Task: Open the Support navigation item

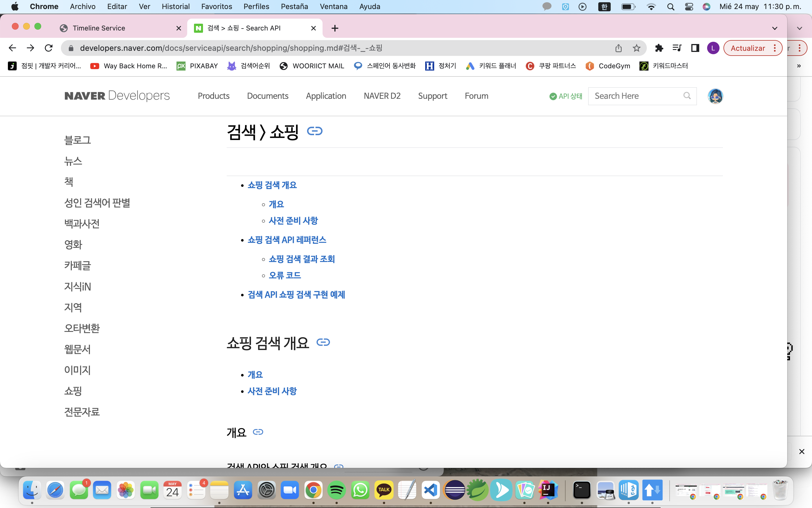Action: (433, 96)
